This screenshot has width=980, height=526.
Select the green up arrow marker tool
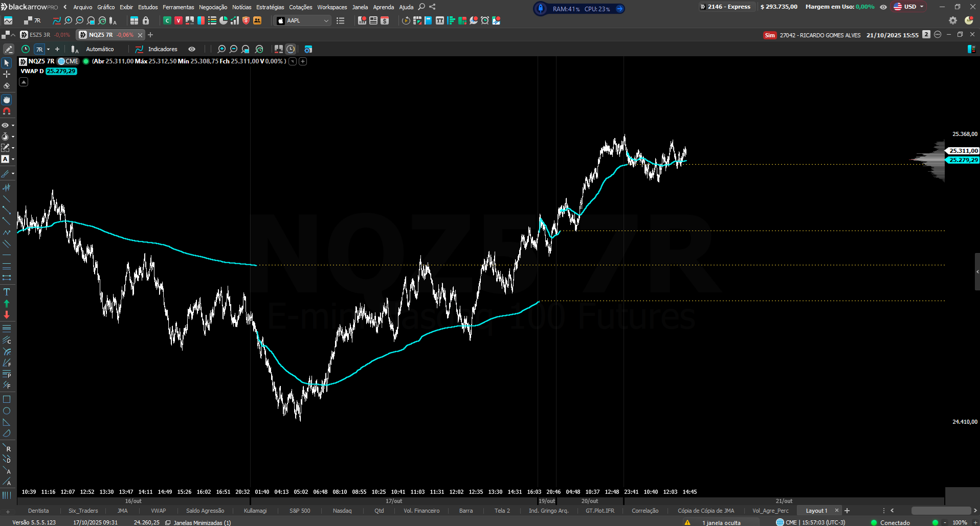pyautogui.click(x=7, y=303)
